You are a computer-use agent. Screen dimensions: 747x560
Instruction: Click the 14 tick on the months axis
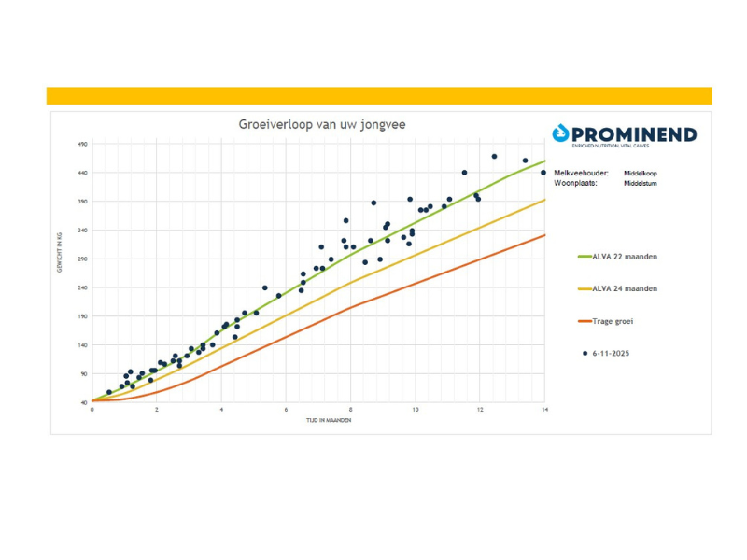tap(544, 410)
